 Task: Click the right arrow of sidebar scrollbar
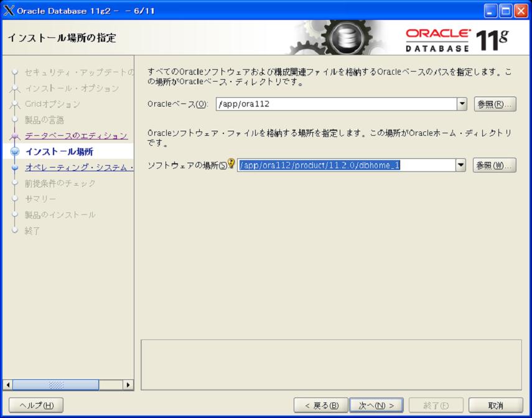click(128, 385)
